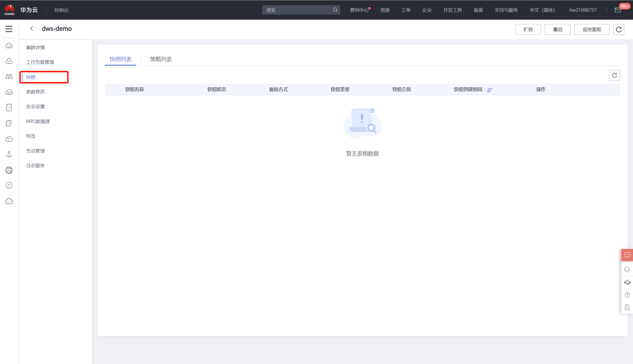Click the back arrow next to dws-demo
Viewport: 633px width, 364px height.
32,29
